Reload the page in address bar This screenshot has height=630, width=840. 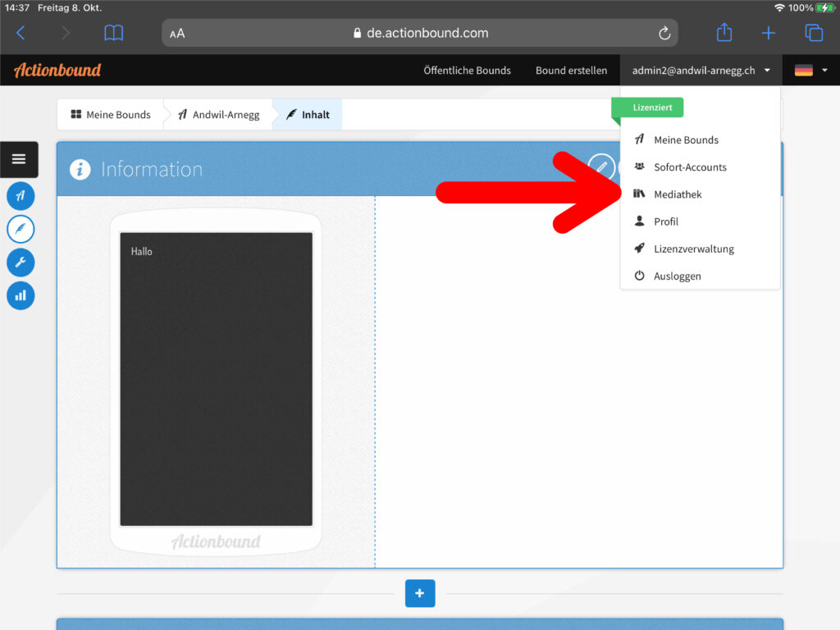coord(664,33)
